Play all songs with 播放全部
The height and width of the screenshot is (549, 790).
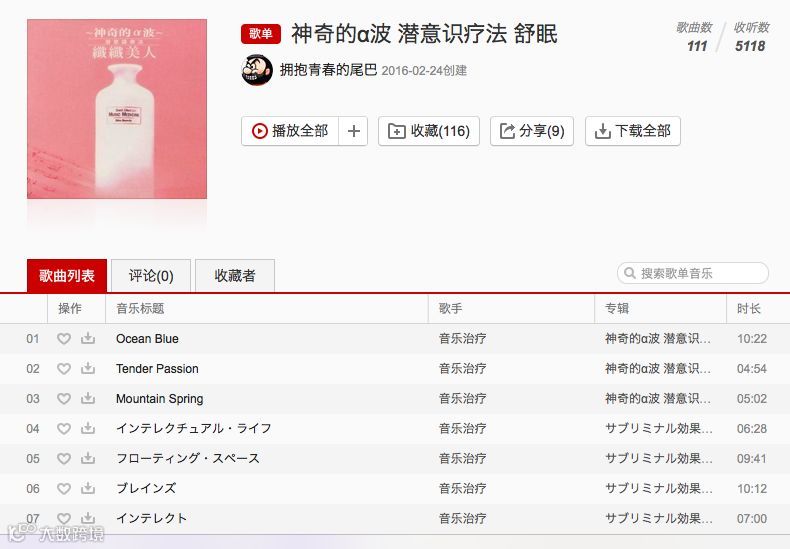(290, 131)
